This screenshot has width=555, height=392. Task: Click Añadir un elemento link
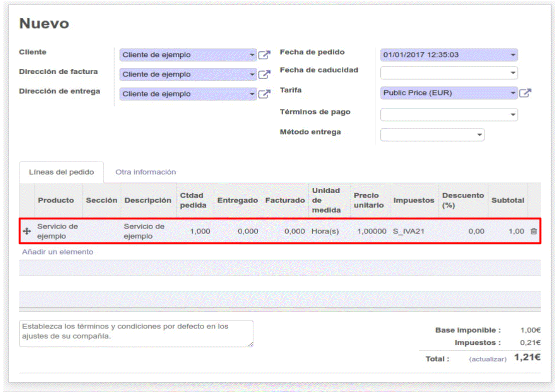58,252
